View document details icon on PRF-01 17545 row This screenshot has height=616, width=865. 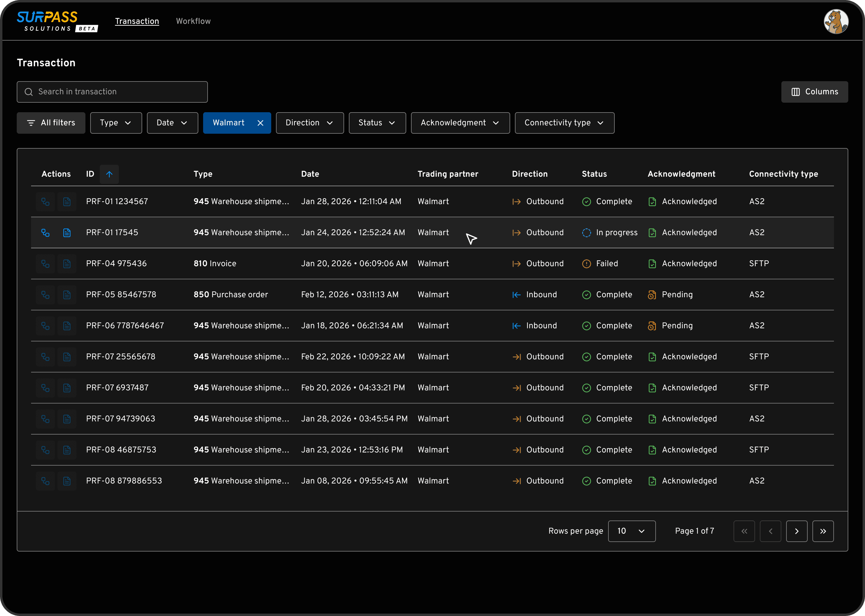click(x=67, y=232)
